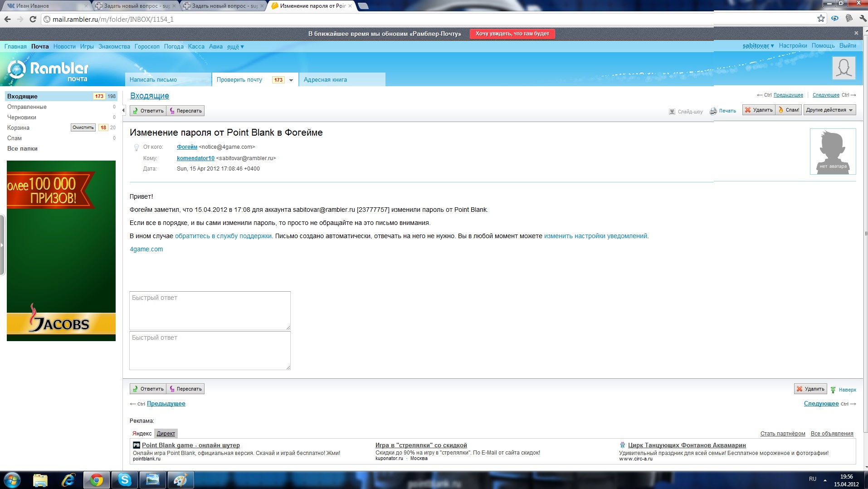Close the Изменение пароля browser tab

[x=350, y=6]
